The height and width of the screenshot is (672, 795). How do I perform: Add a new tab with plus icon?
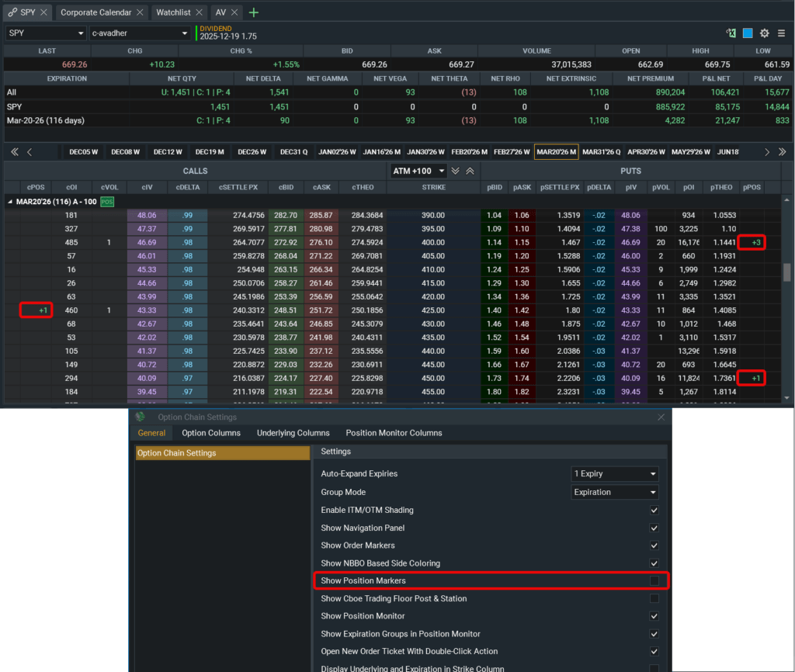[254, 12]
